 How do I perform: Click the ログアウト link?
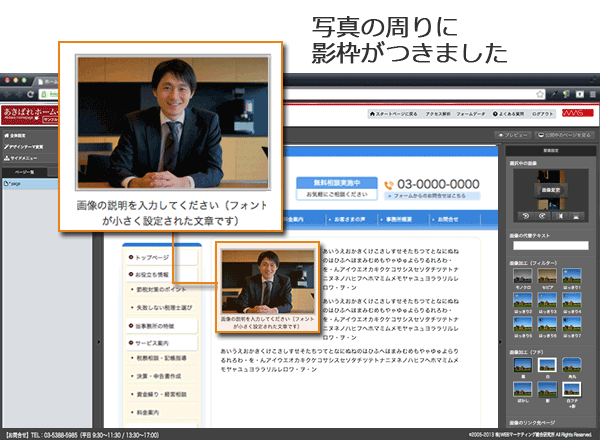(542, 115)
